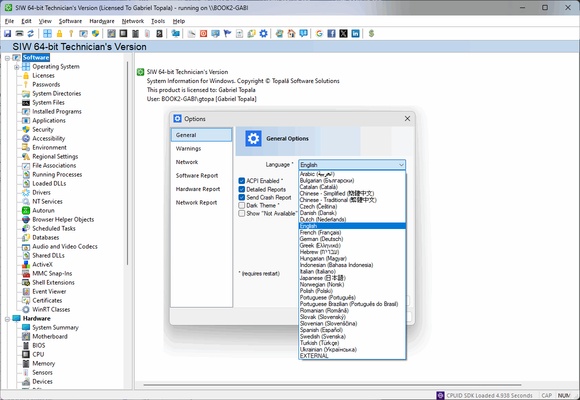Click the red Shutdown toolbar icon

click(x=203, y=34)
